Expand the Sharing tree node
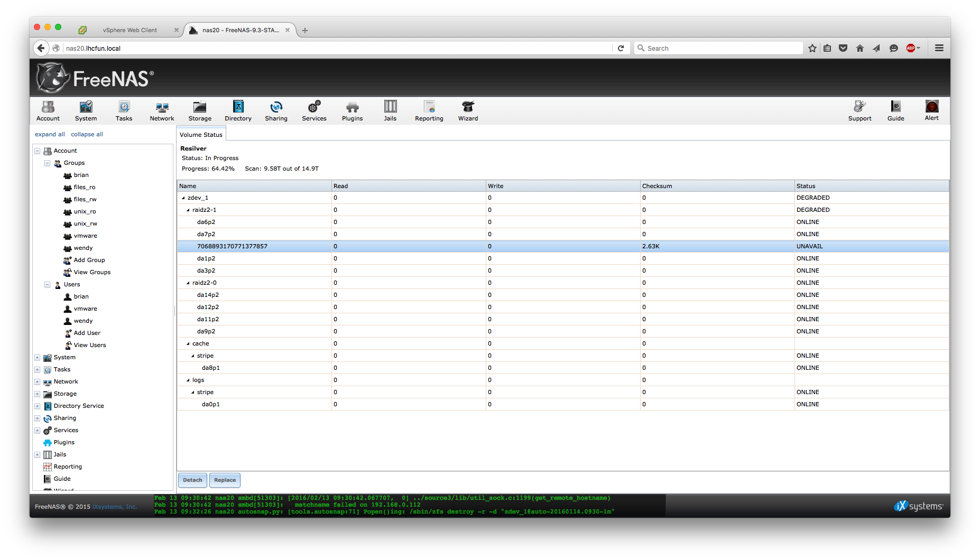This screenshot has width=980, height=560. click(38, 418)
